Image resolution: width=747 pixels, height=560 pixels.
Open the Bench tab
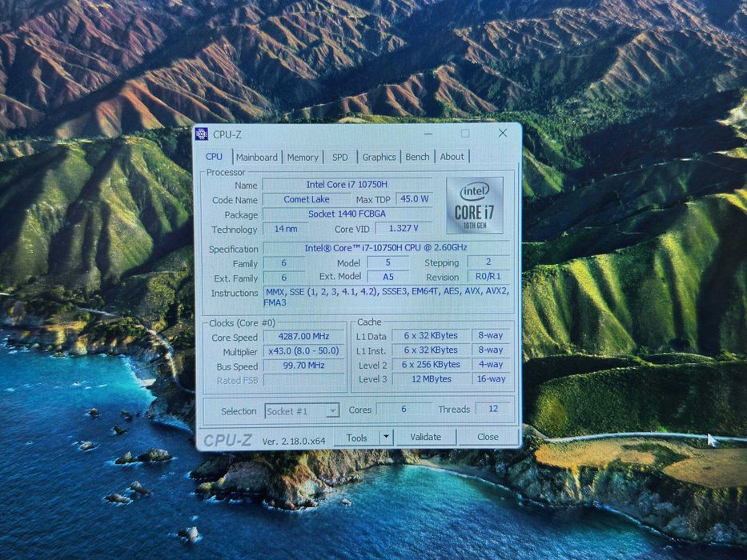417,157
